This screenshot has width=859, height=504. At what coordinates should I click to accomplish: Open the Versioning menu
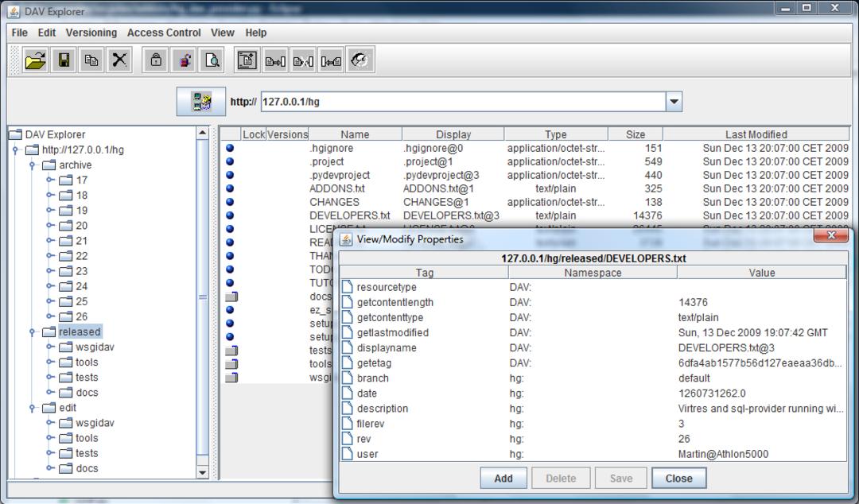[91, 33]
